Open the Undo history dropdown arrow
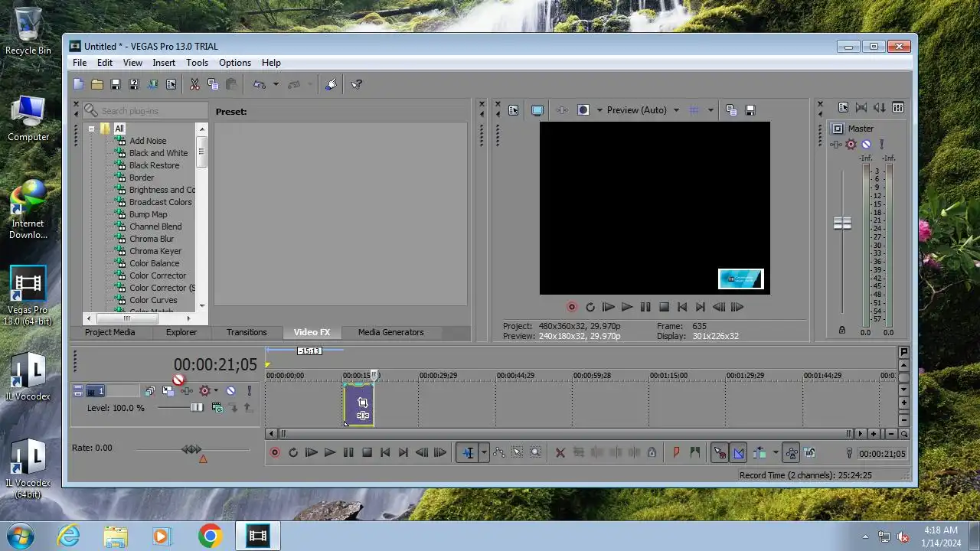The image size is (980, 551). click(276, 84)
